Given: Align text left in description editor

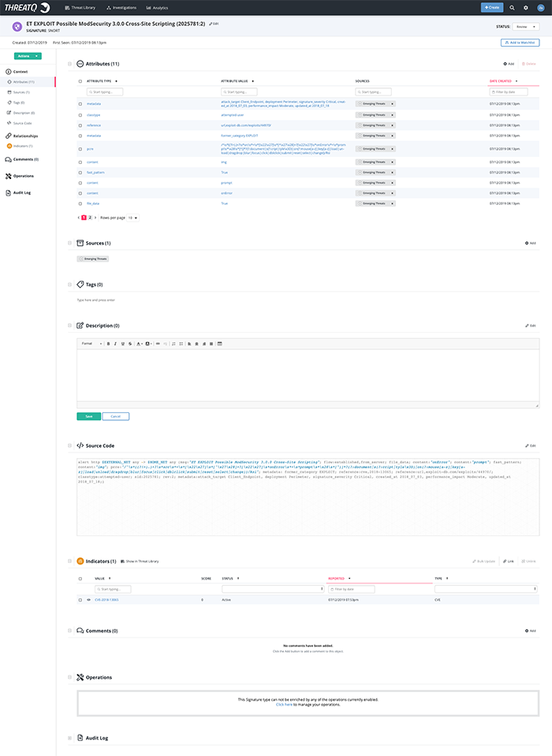Looking at the screenshot, I should [x=189, y=344].
